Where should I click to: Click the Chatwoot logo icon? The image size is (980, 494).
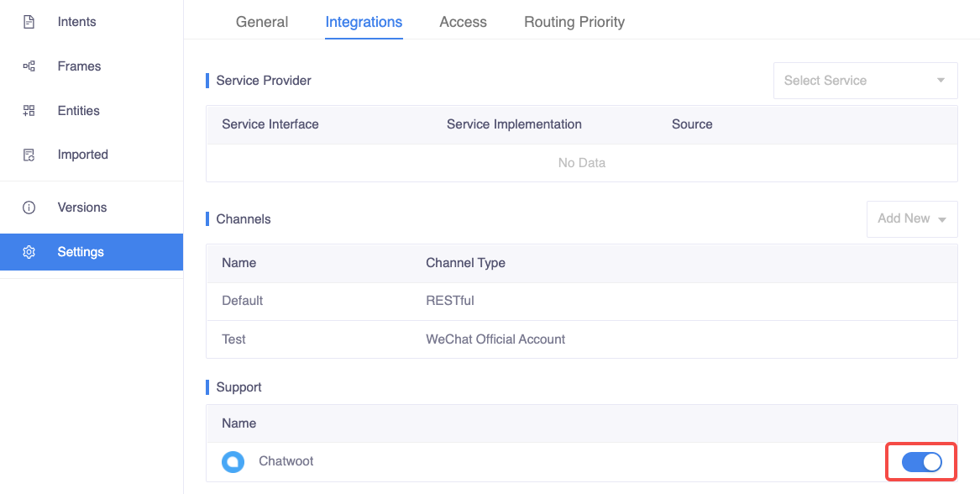click(x=233, y=461)
